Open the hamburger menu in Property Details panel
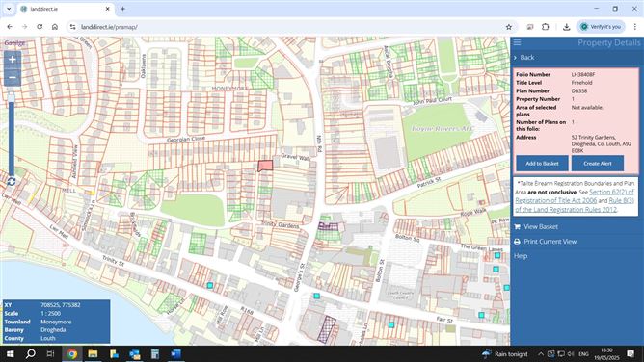Screen dimensions: 644x362 [517, 42]
